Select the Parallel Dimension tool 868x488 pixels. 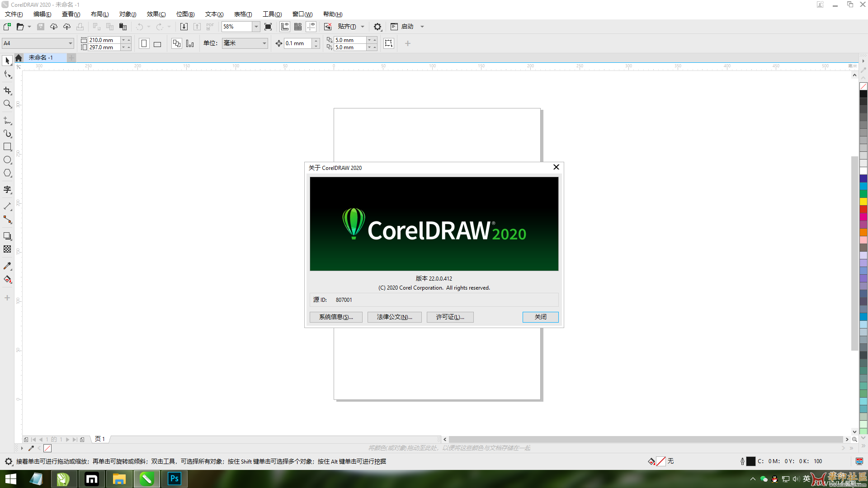[x=7, y=206]
